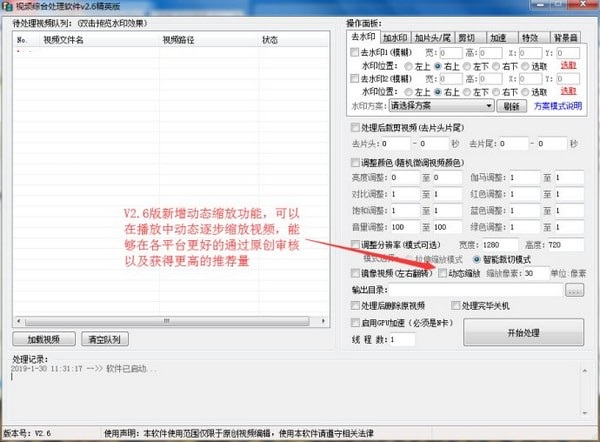Select 智能裁切模式 radio button
Viewport: 600px width, 442px height.
pos(476,259)
